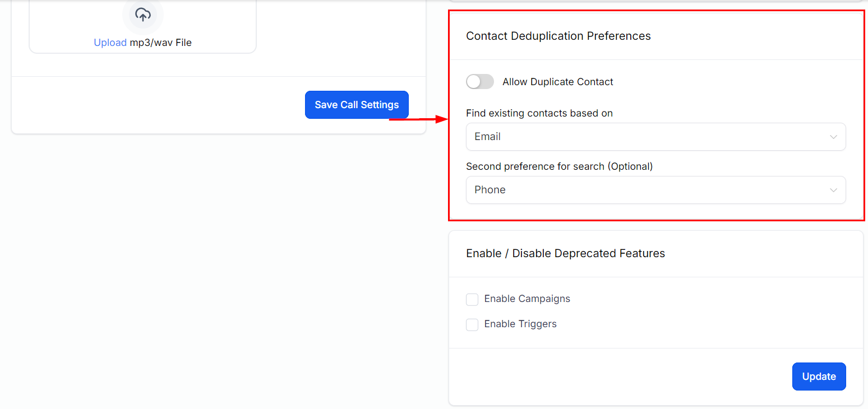The width and height of the screenshot is (868, 409).
Task: Click the cloud upload icon
Action: (x=143, y=15)
